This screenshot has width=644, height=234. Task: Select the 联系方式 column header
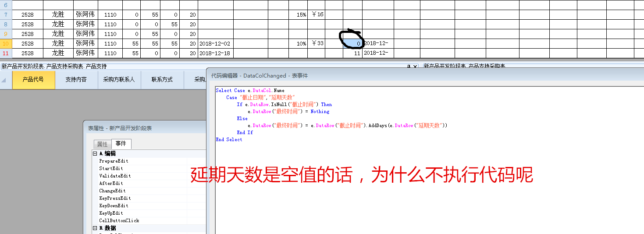point(162,80)
